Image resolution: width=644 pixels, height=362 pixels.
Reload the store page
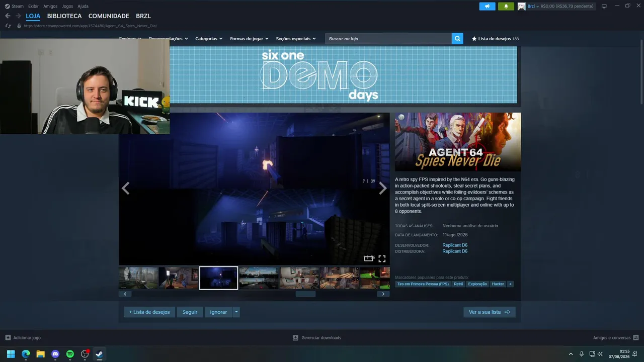click(x=8, y=26)
